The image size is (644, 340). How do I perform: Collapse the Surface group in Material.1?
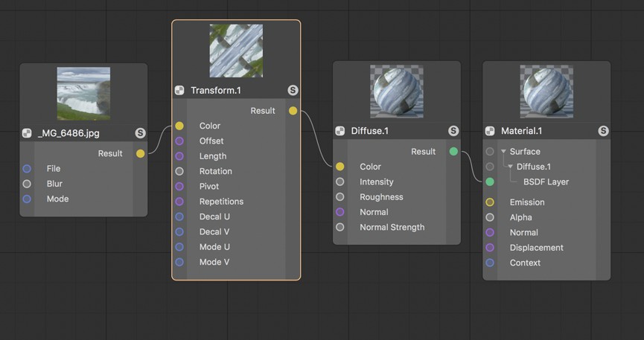[x=503, y=152]
